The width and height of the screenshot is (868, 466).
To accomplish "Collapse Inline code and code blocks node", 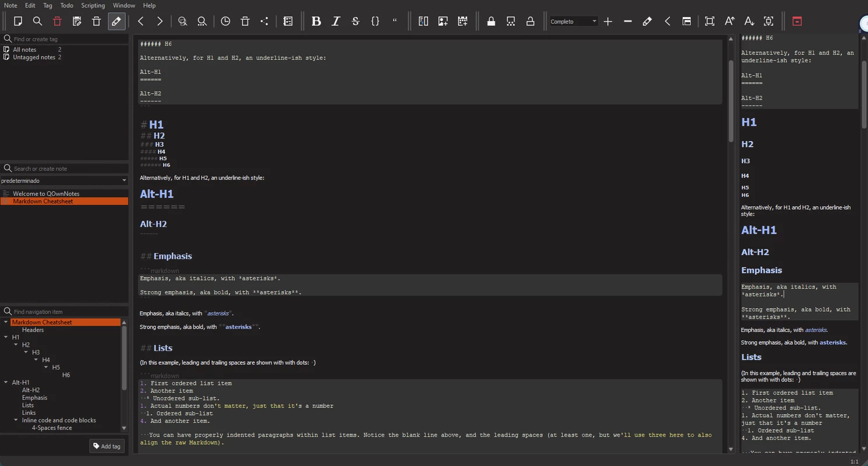I will 16,420.
